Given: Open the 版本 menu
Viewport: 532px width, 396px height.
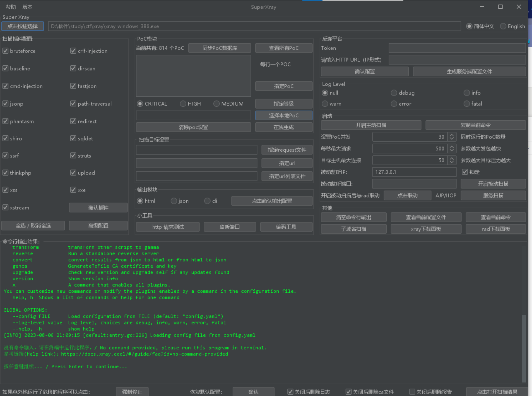Looking at the screenshot, I should [27, 7].
